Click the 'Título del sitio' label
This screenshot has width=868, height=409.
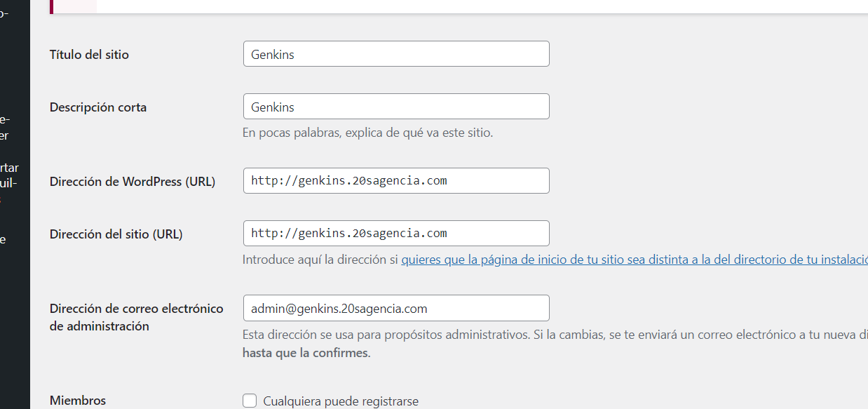[89, 54]
